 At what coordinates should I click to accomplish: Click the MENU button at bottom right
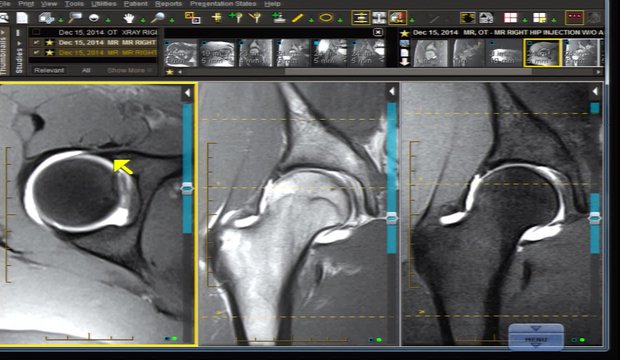pos(536,337)
